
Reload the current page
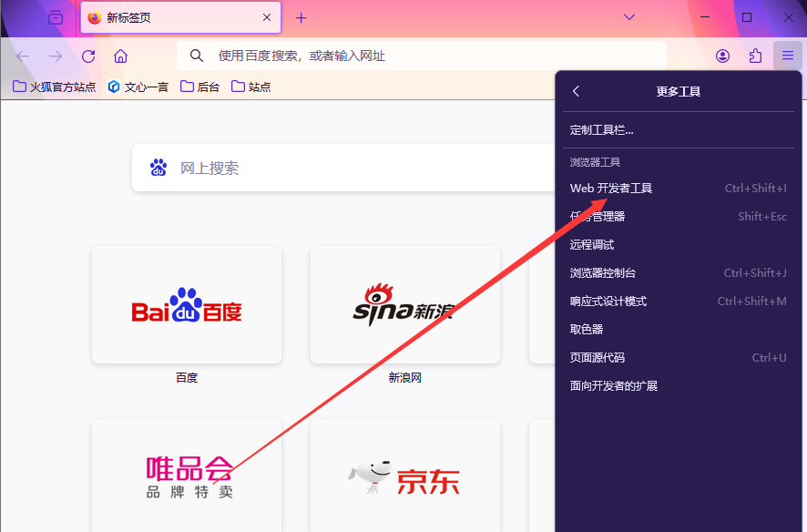click(88, 56)
